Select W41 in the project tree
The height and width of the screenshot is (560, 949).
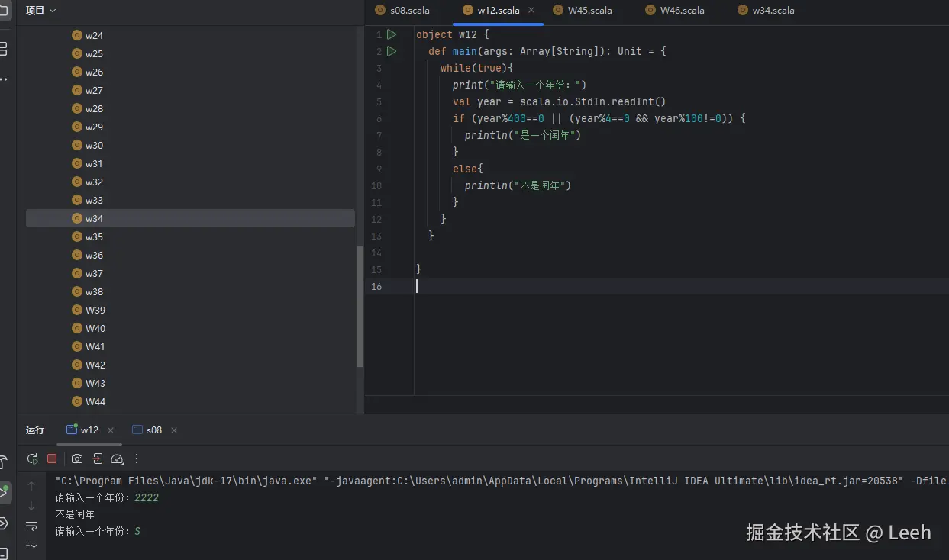click(x=190, y=347)
